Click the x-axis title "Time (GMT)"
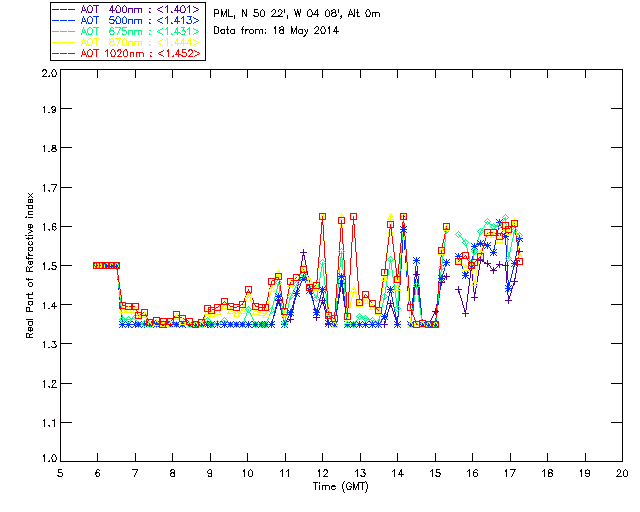 coord(340,486)
